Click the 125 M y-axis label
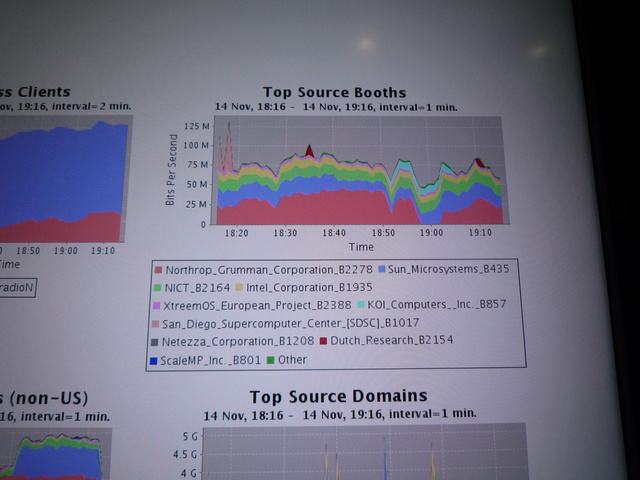Image resolution: width=640 pixels, height=480 pixels. 197,126
